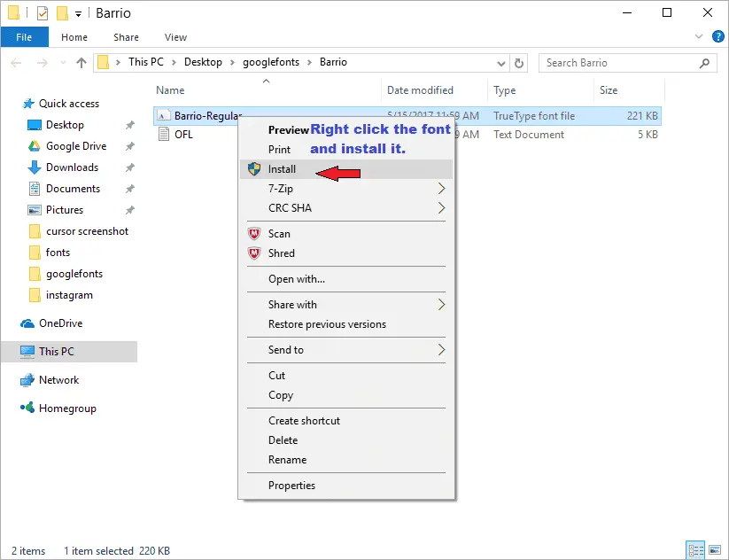
Task: Open the CRC SHA submenu
Action: pos(346,208)
